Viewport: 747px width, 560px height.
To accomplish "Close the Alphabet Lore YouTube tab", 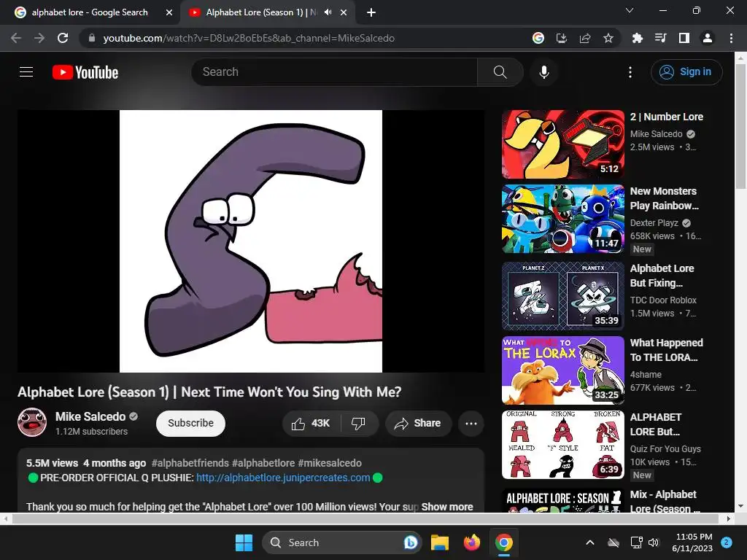I will pyautogui.click(x=344, y=12).
